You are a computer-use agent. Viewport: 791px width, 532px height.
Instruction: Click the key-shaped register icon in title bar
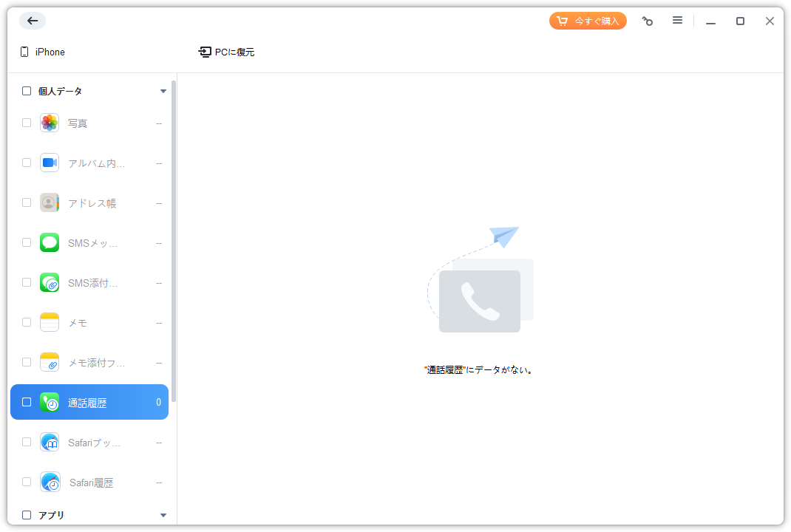[648, 21]
